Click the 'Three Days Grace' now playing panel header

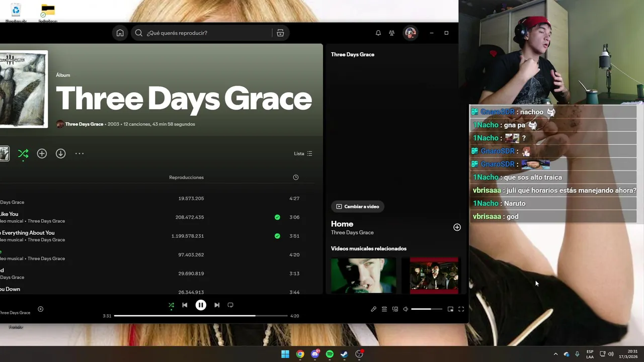353,54
